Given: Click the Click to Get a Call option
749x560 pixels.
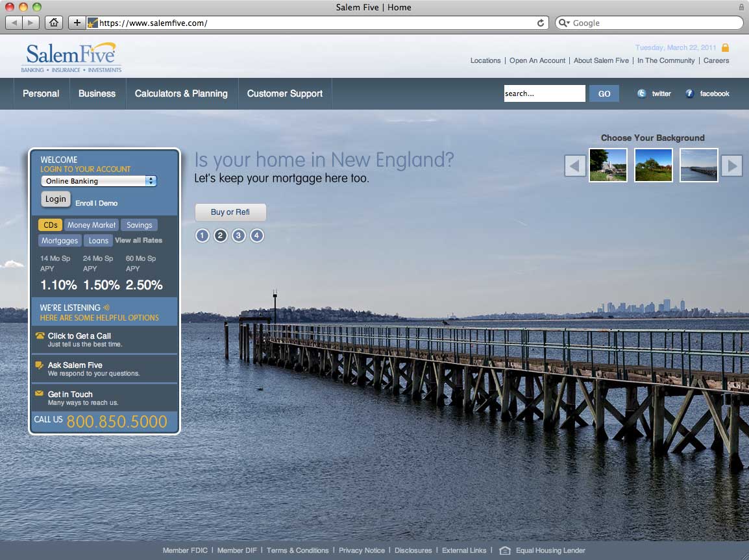Looking at the screenshot, I should point(104,339).
